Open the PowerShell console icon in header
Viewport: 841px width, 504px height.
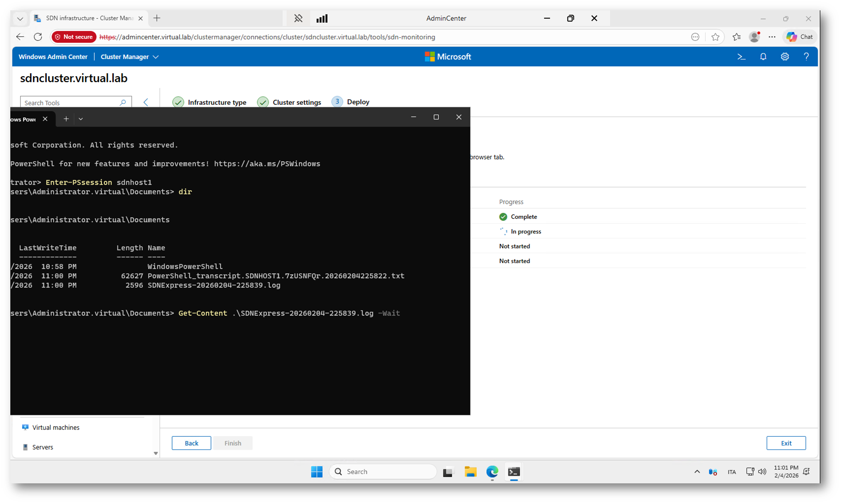[x=741, y=57]
